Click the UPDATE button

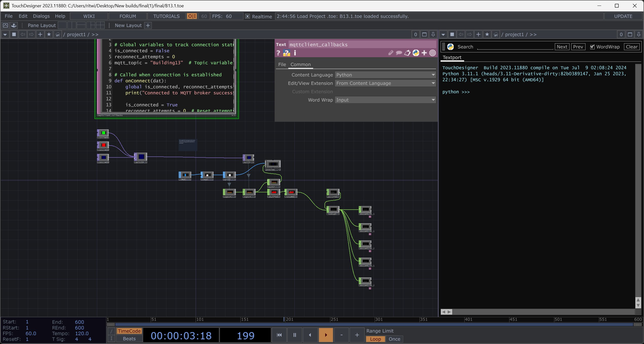623,16
